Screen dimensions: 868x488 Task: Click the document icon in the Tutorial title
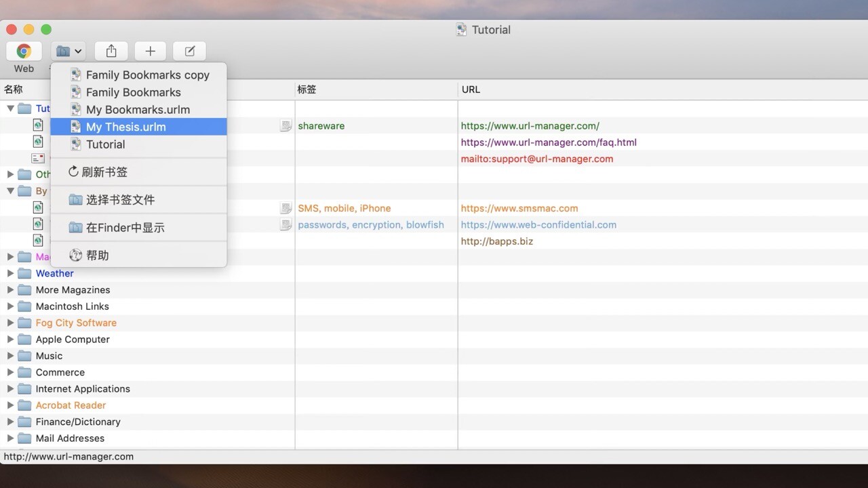[x=462, y=30]
